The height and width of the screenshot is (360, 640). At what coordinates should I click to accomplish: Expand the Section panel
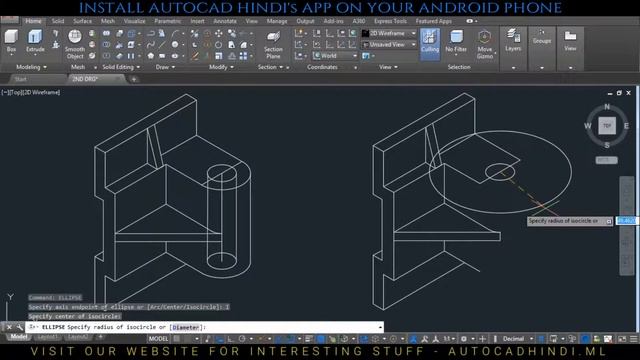[x=270, y=67]
